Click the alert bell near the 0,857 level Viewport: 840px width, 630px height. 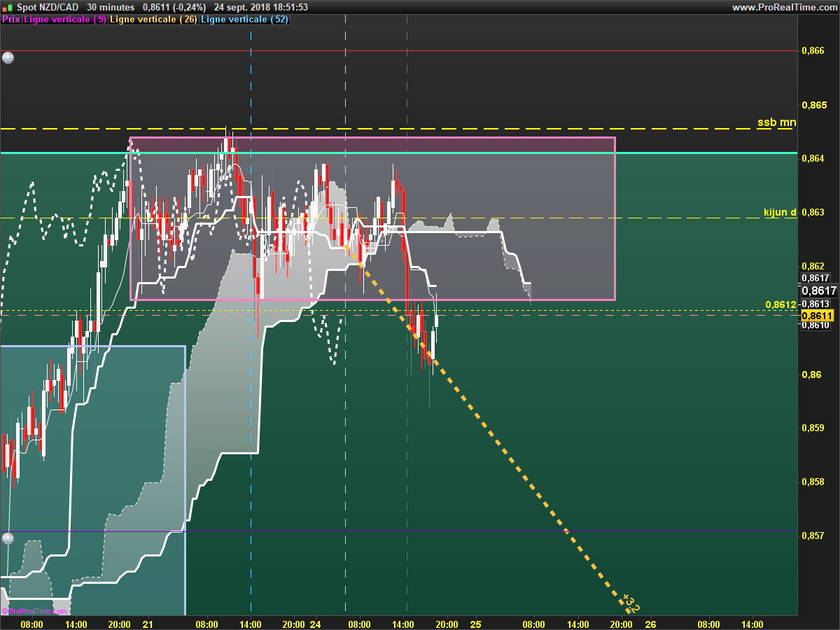pyautogui.click(x=8, y=538)
